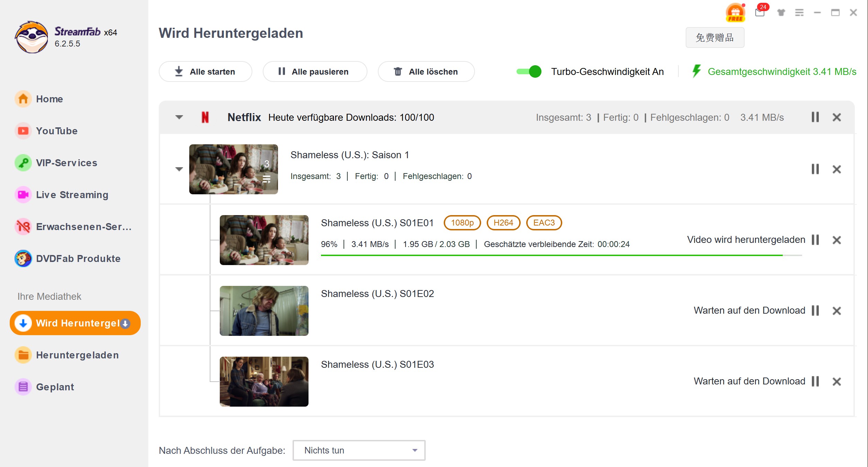Cancel the Shameless Saison 1 task

[837, 169]
